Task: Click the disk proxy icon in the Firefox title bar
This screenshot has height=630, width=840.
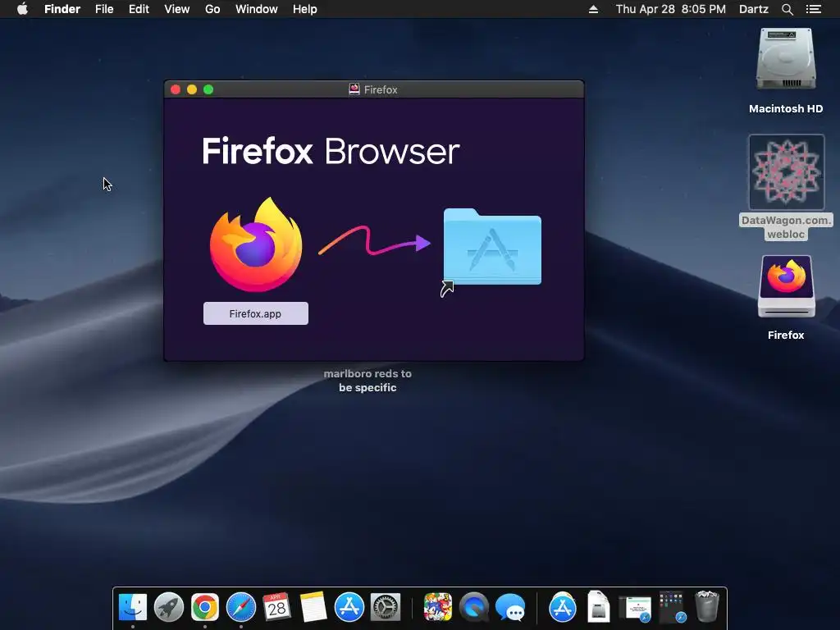Action: point(354,89)
